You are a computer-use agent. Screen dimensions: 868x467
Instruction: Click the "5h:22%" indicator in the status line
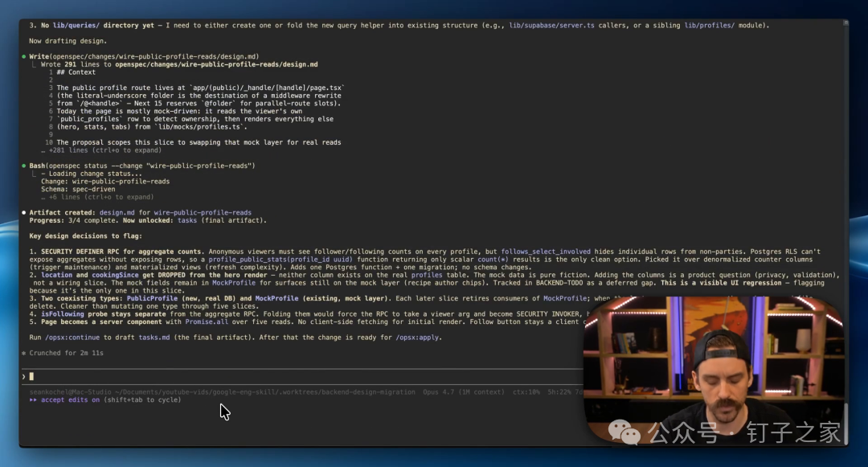tap(559, 391)
